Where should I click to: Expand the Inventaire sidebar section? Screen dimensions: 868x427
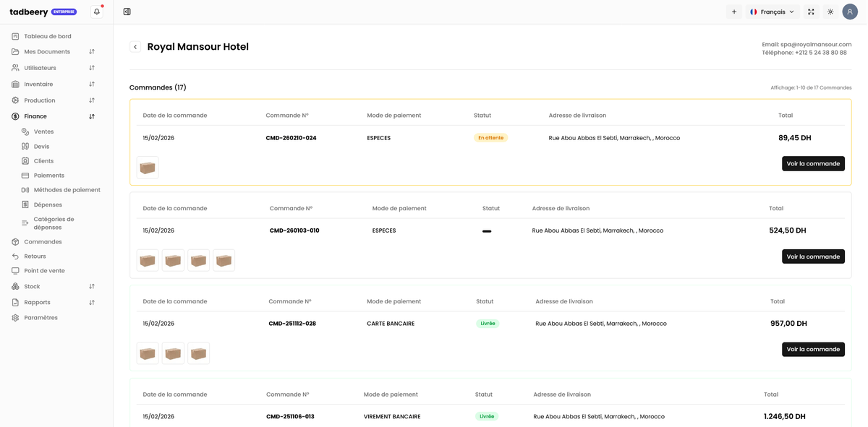[38, 85]
